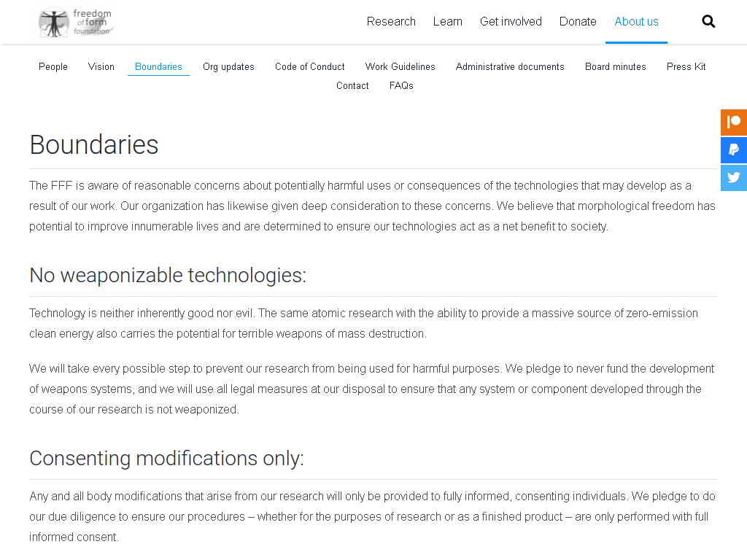Open the Learn menu
This screenshot has width=747, height=560.
click(x=447, y=21)
